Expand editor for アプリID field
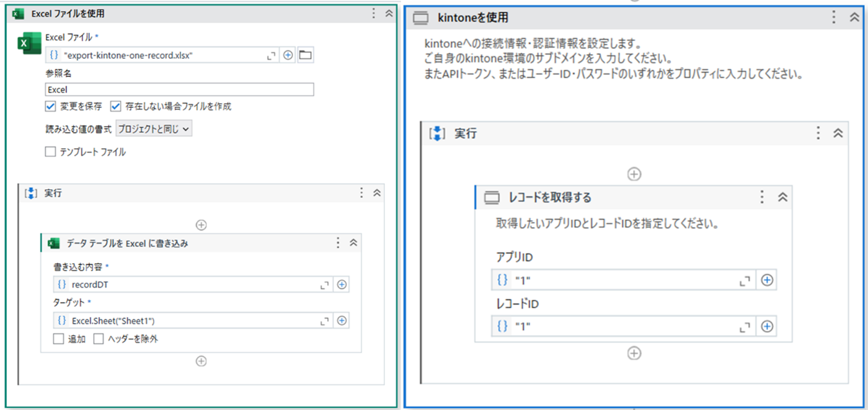Screen dimensions: 868x410 [745, 280]
